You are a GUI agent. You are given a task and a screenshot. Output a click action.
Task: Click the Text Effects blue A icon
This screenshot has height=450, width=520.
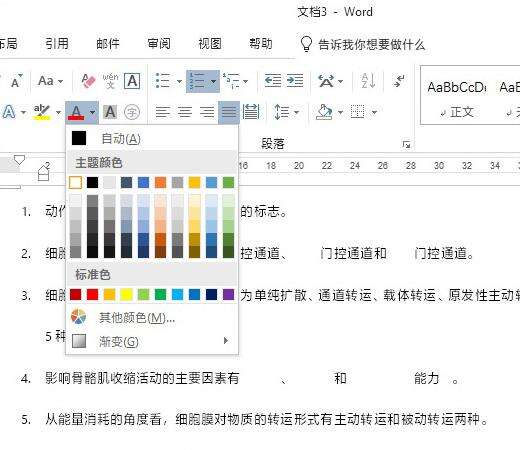point(9,112)
